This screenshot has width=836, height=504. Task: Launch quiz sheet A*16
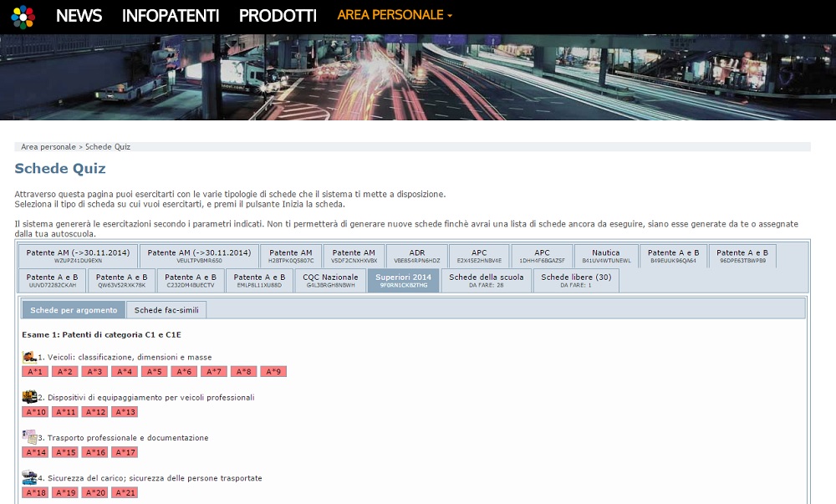[94, 452]
